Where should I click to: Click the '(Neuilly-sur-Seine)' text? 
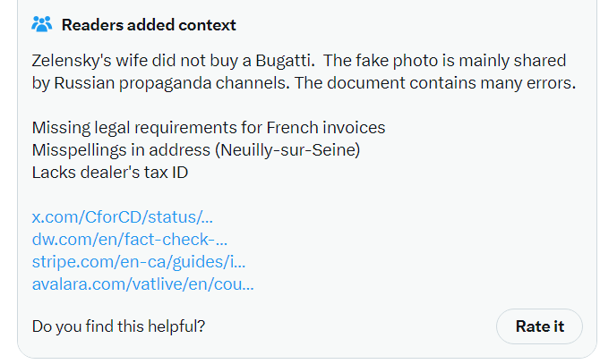pos(287,150)
